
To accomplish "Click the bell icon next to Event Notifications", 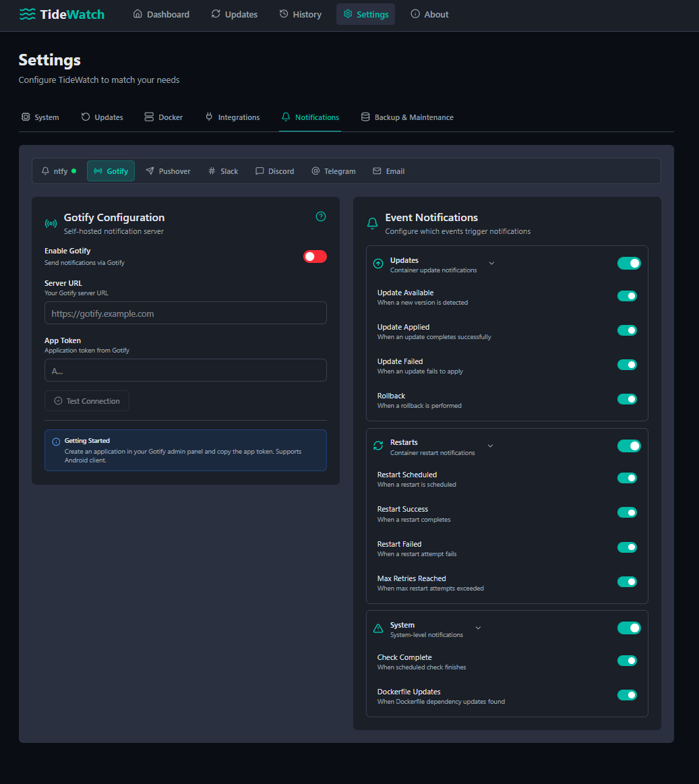I will (x=372, y=223).
